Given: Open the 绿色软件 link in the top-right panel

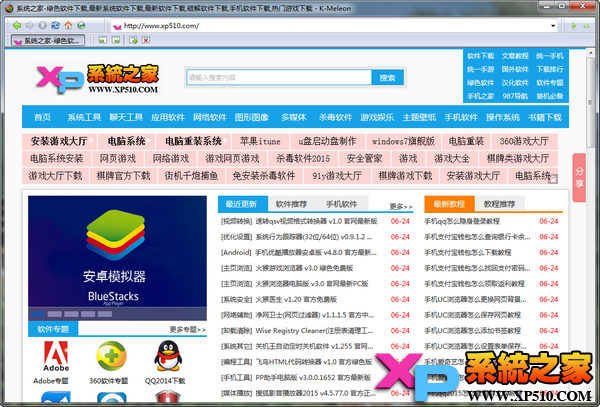Looking at the screenshot, I should pos(481,83).
